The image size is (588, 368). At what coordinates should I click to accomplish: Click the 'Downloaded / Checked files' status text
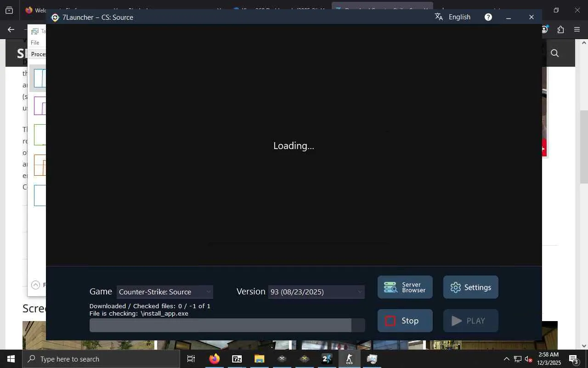click(x=150, y=306)
